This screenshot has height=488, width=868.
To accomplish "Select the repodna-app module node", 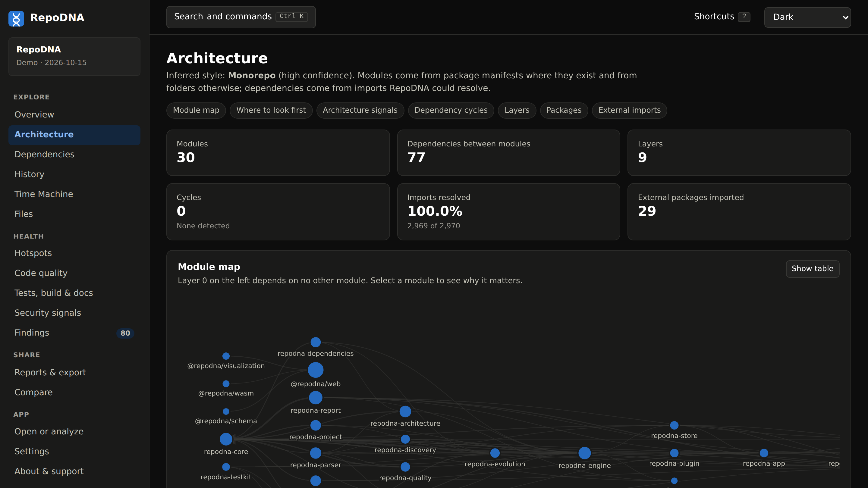I will coord(764,453).
